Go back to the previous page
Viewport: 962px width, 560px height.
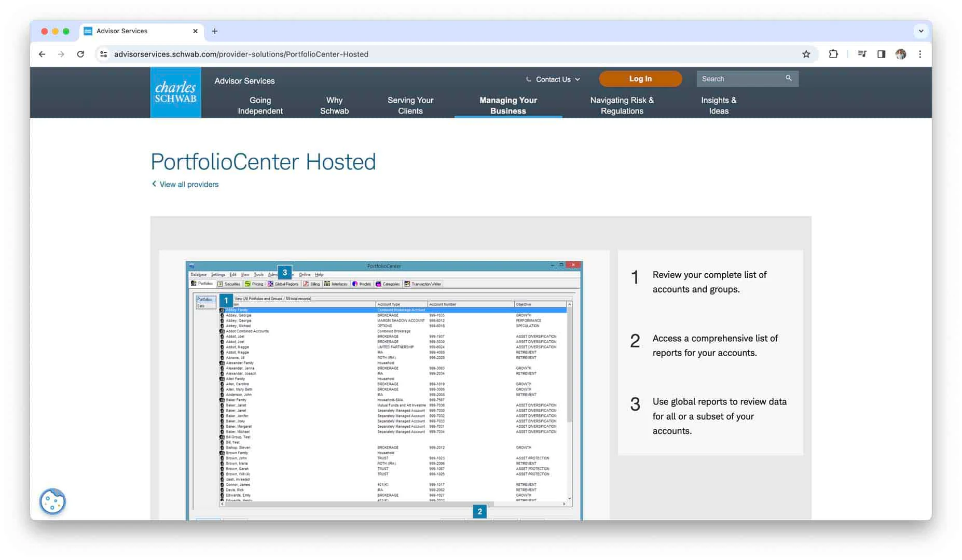pyautogui.click(x=42, y=54)
